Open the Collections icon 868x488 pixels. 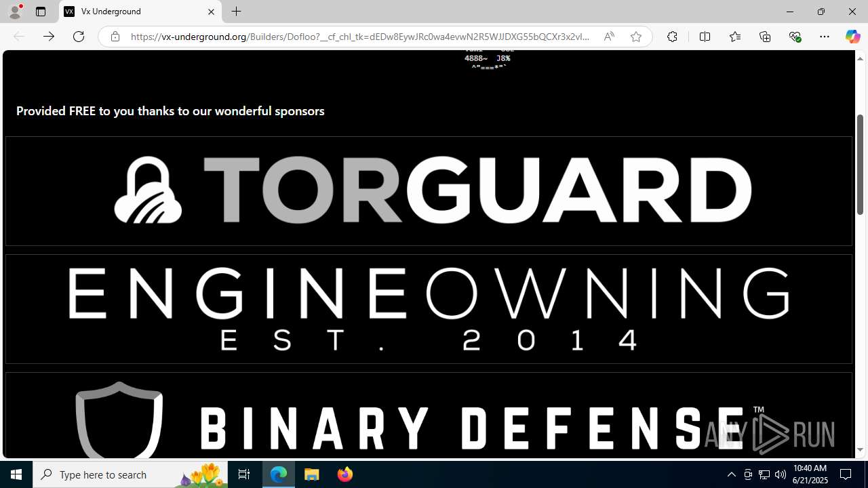[765, 37]
